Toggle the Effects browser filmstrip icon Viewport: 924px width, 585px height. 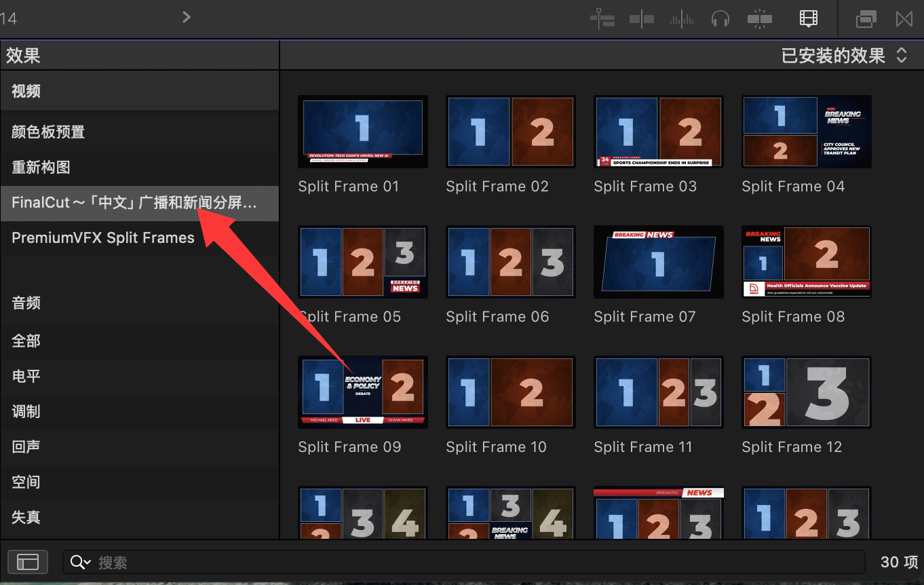click(808, 19)
